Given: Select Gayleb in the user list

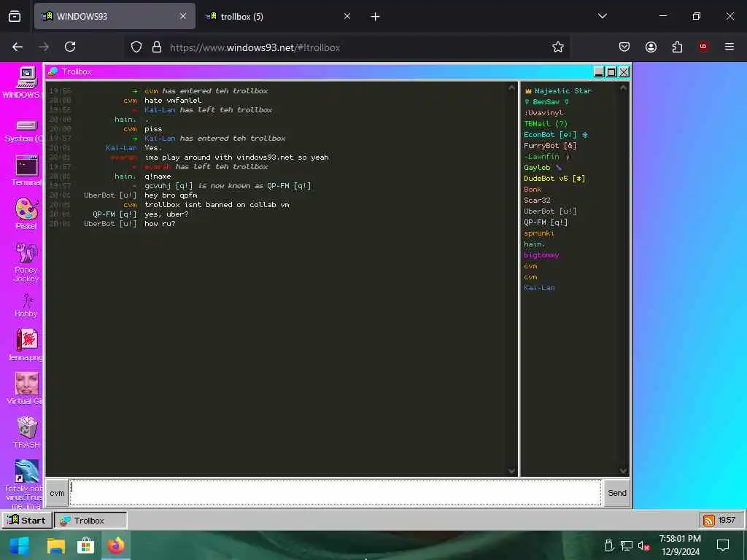Looking at the screenshot, I should (x=543, y=168).
